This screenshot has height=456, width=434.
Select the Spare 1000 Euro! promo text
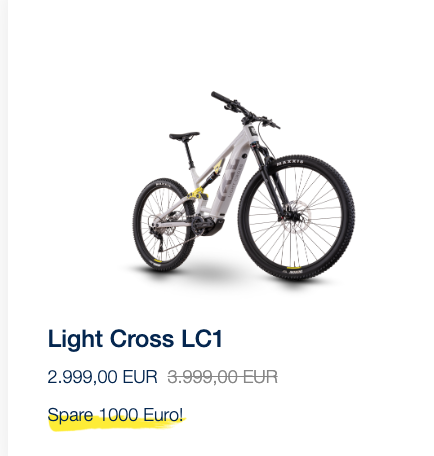click(x=116, y=415)
